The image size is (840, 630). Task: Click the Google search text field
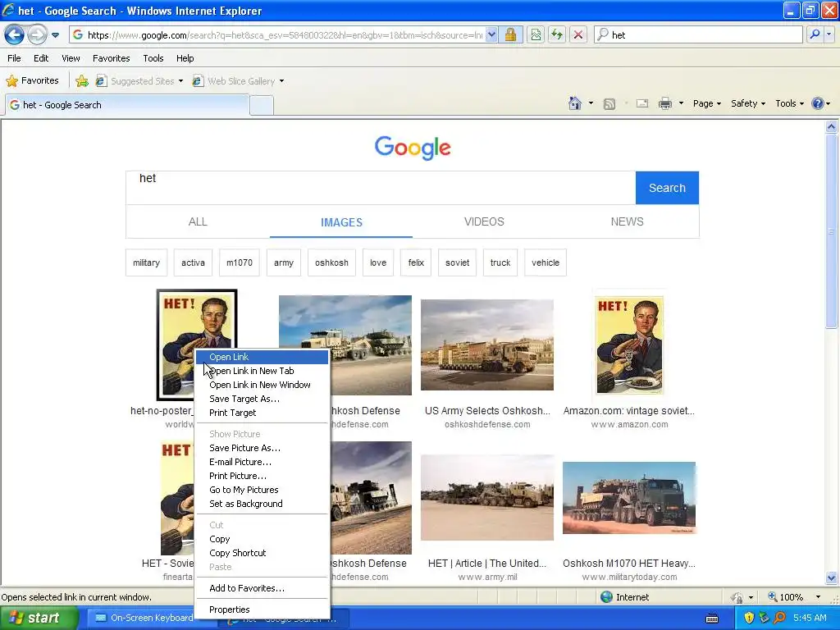click(x=381, y=188)
